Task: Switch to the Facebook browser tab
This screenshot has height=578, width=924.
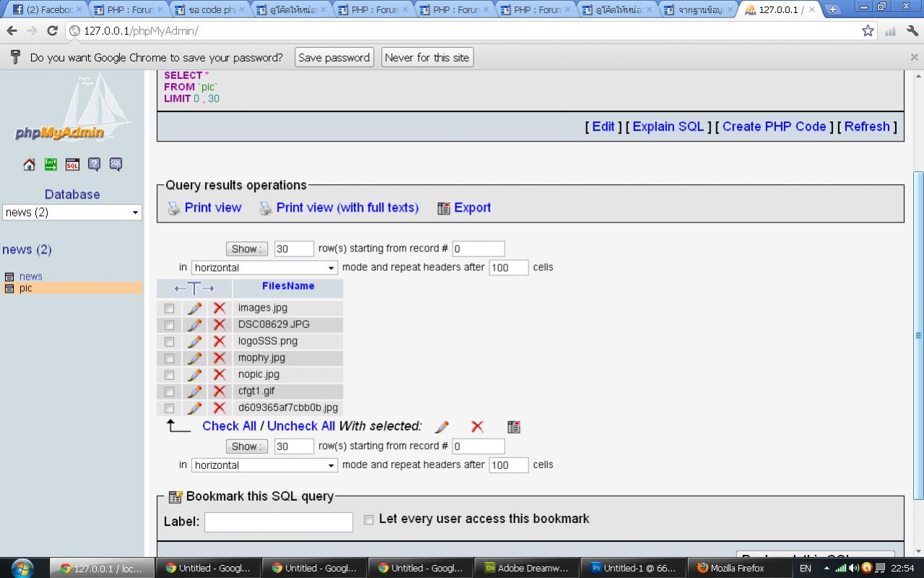Action: (47, 10)
